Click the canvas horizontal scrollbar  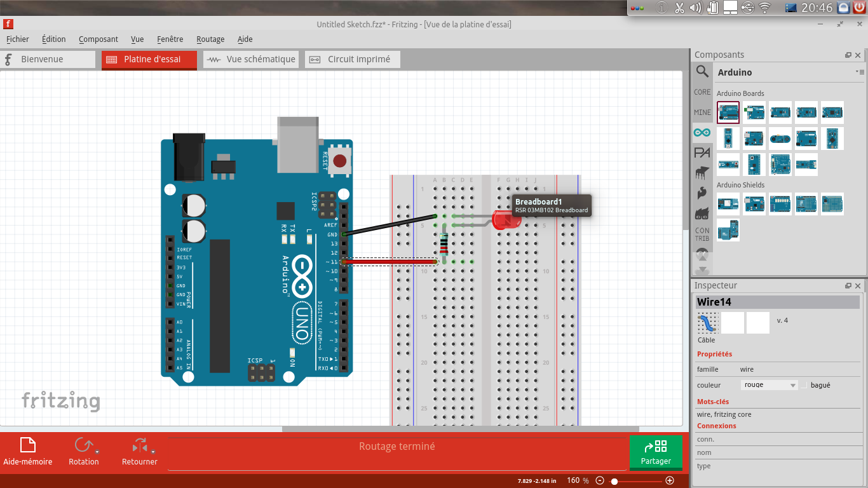pyautogui.click(x=461, y=428)
